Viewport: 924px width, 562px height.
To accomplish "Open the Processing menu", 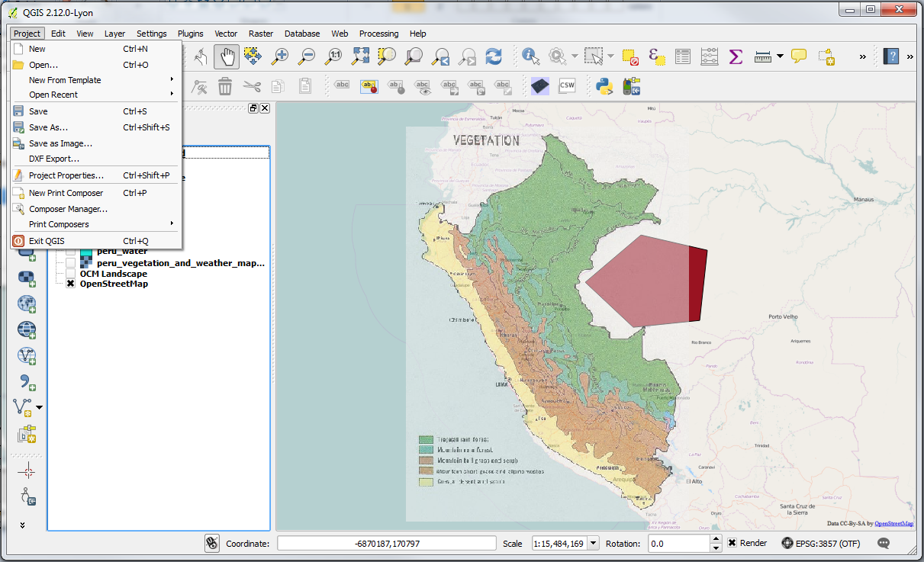I will [x=378, y=34].
